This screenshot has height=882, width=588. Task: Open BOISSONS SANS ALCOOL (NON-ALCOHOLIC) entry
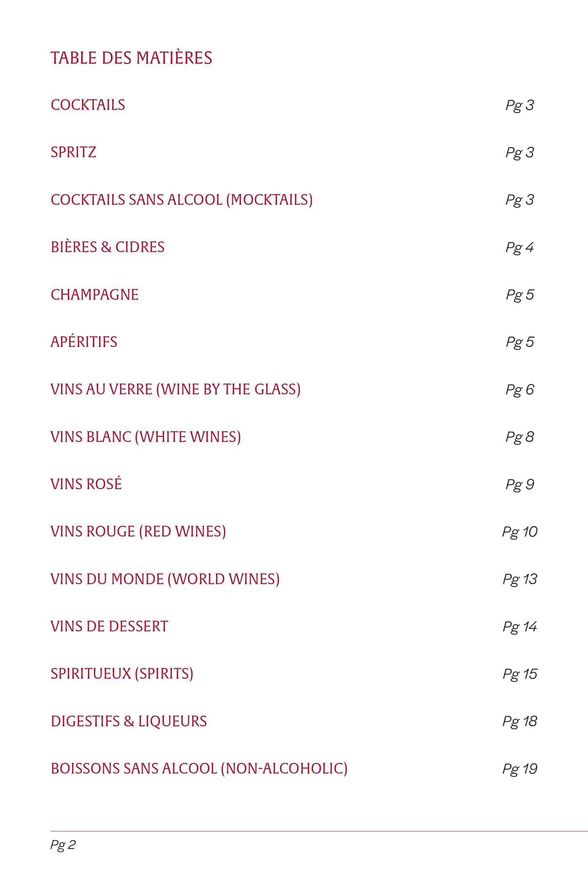(199, 769)
